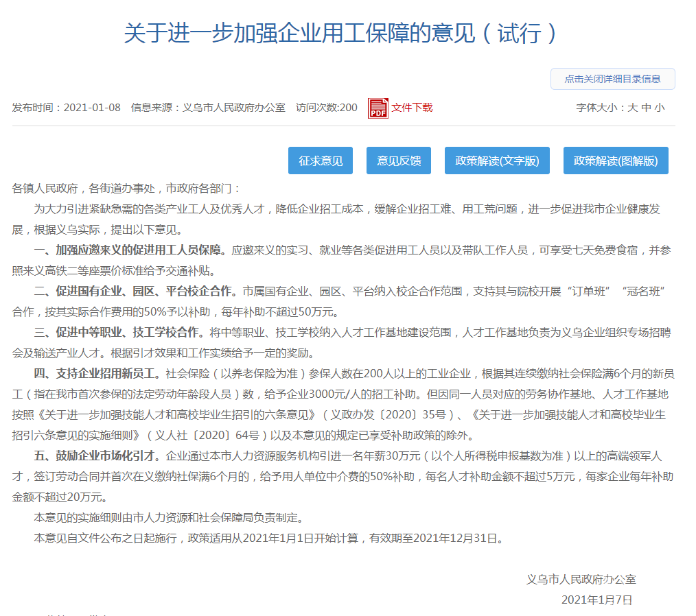The image size is (696, 616).
Task: Click the publish date 2021-01-08
Action: click(x=92, y=108)
